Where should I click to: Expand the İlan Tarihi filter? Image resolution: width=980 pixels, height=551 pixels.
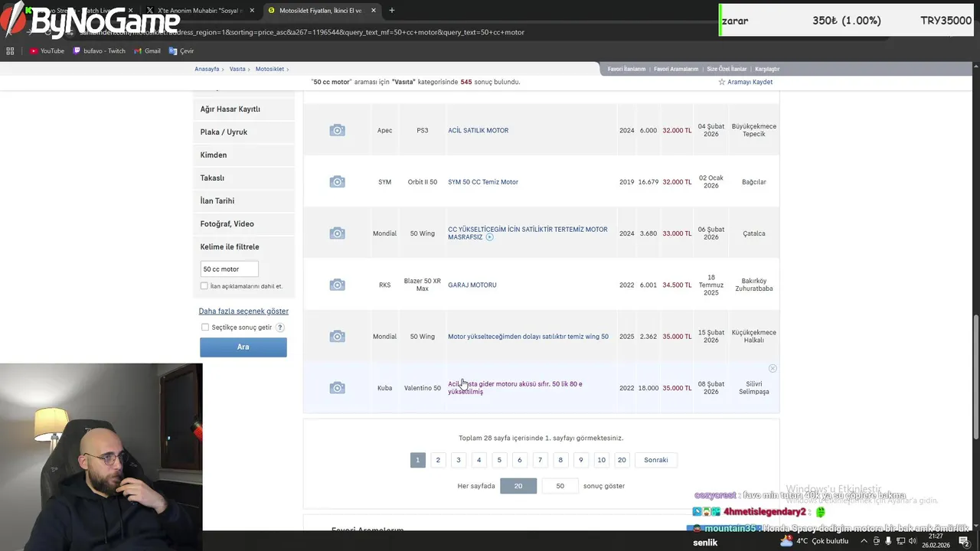[x=243, y=201]
